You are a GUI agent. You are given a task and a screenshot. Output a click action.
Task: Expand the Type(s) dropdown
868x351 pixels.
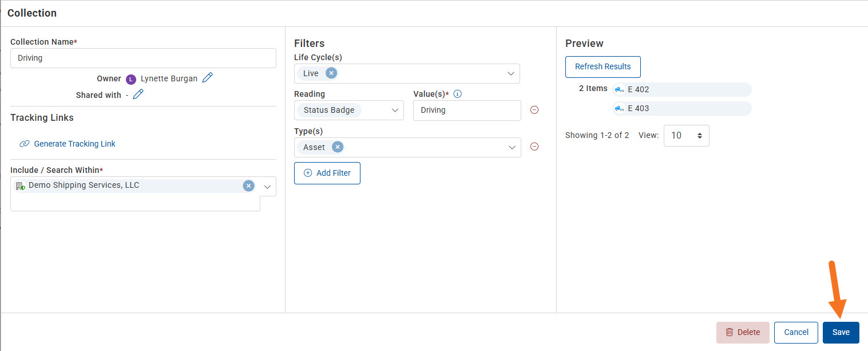[x=512, y=147]
